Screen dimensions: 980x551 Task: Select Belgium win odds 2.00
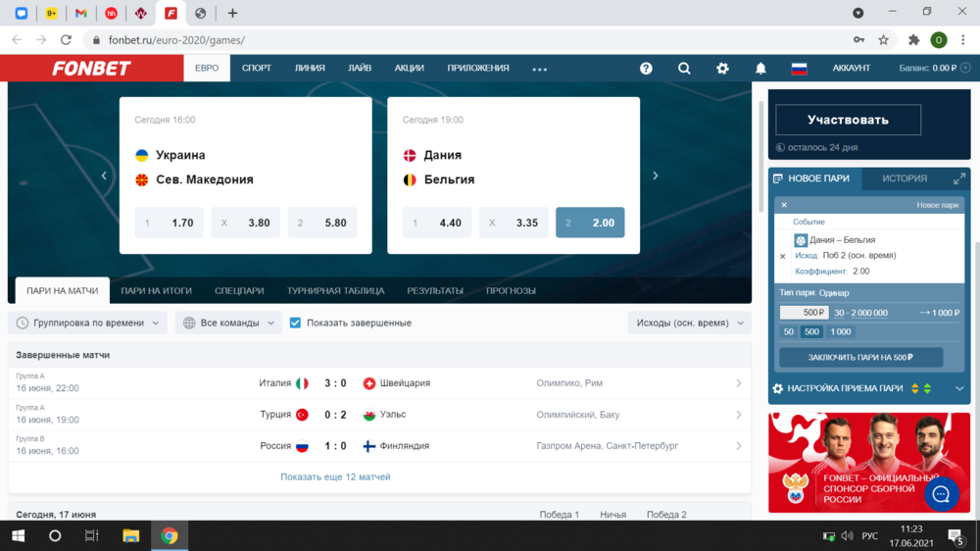pos(590,223)
